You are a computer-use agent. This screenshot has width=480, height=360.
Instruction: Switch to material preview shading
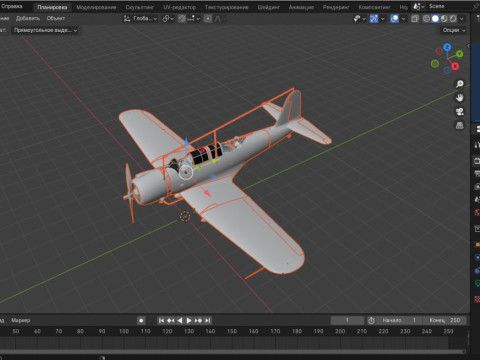point(444,19)
